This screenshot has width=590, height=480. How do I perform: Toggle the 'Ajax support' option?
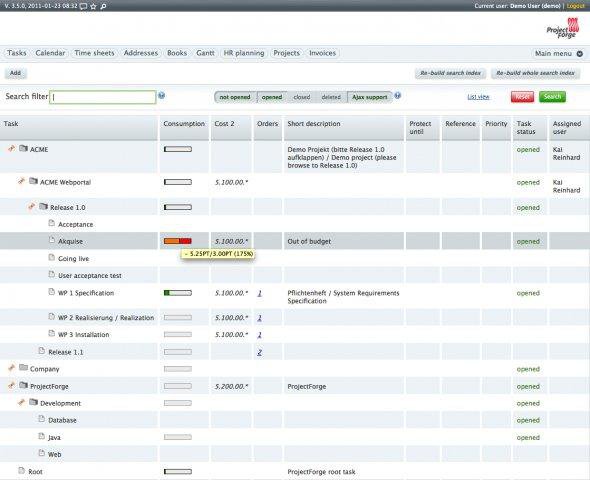[x=370, y=97]
